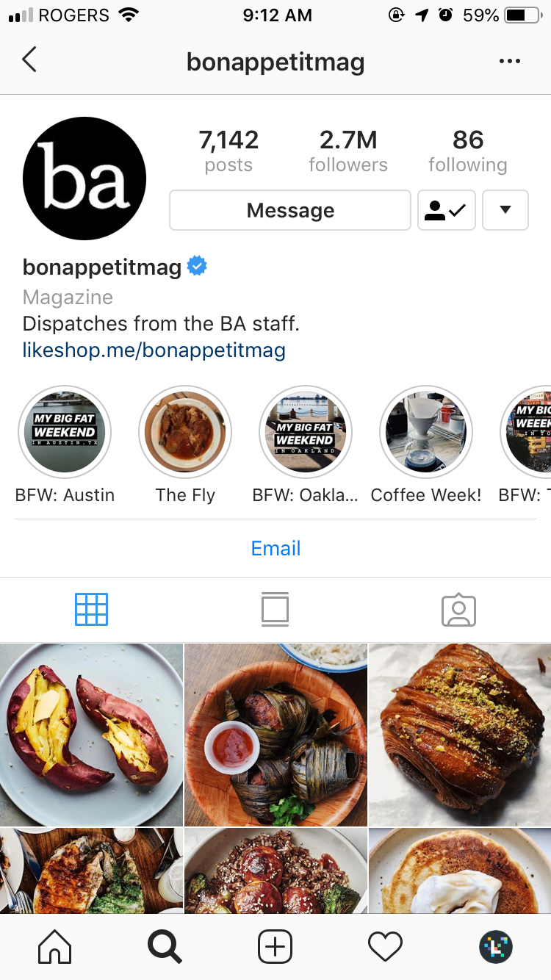Open the Home feed icon
Image resolution: width=551 pixels, height=980 pixels.
pyautogui.click(x=54, y=946)
